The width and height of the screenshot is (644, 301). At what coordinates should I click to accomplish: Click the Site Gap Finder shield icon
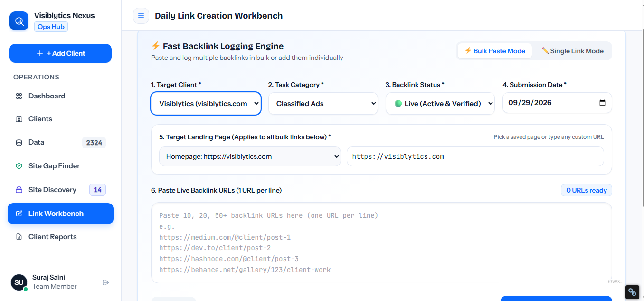[x=19, y=166]
